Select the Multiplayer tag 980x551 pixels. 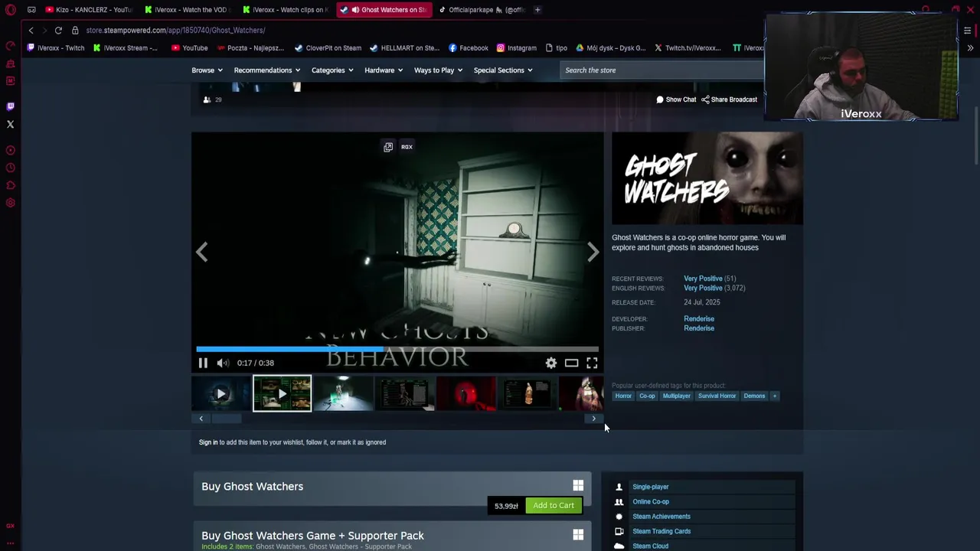click(x=676, y=396)
